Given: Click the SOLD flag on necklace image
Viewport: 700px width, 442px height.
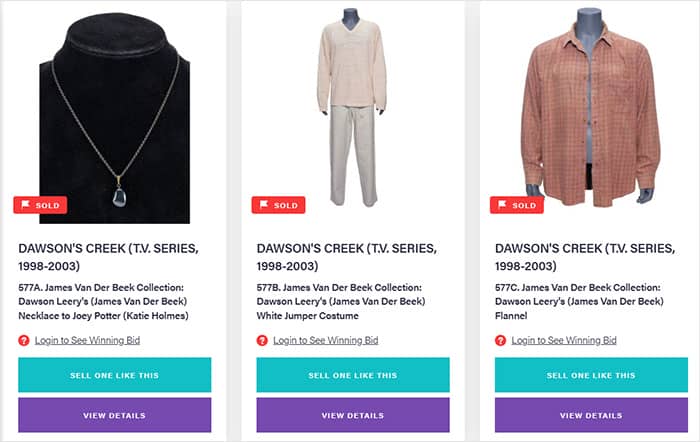Looking at the screenshot, I should click(39, 205).
